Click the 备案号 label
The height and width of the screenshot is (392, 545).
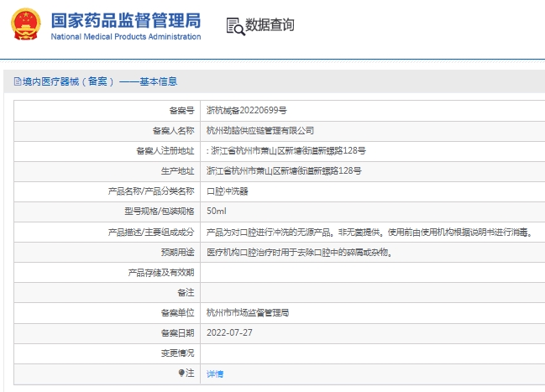(x=181, y=111)
